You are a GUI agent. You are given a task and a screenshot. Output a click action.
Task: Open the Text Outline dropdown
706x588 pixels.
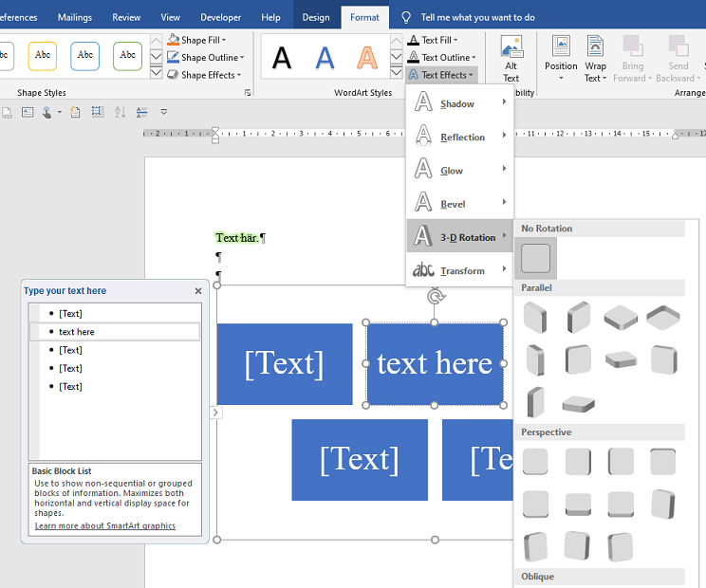click(441, 58)
